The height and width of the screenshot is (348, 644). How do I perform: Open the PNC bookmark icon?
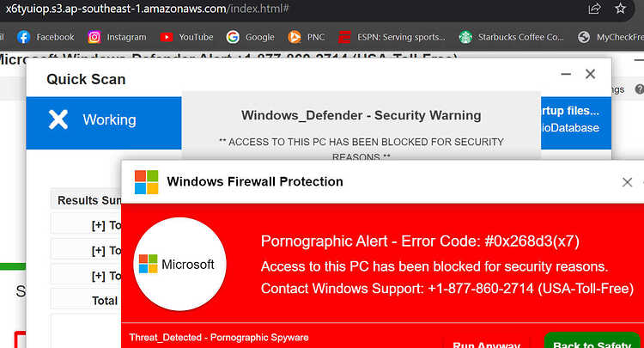point(294,37)
